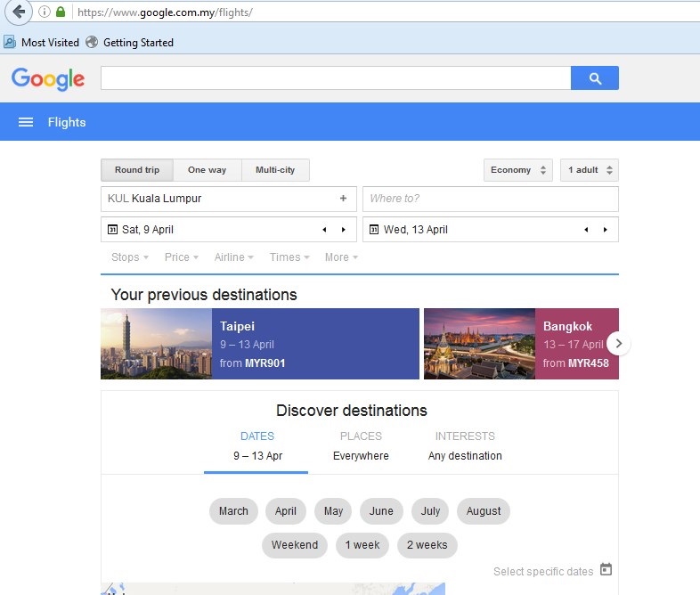This screenshot has width=700, height=595.
Task: Click the browser URL address bar
Action: click(x=387, y=12)
